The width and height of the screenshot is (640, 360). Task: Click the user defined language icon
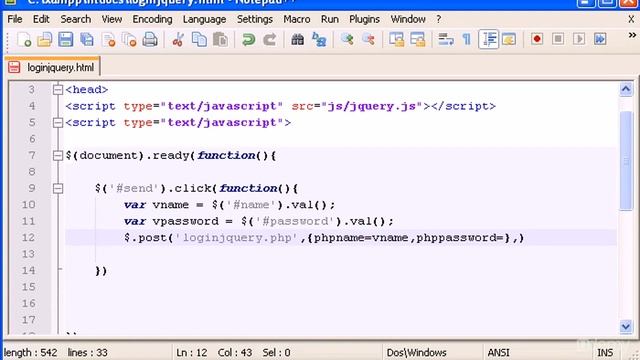click(x=509, y=40)
